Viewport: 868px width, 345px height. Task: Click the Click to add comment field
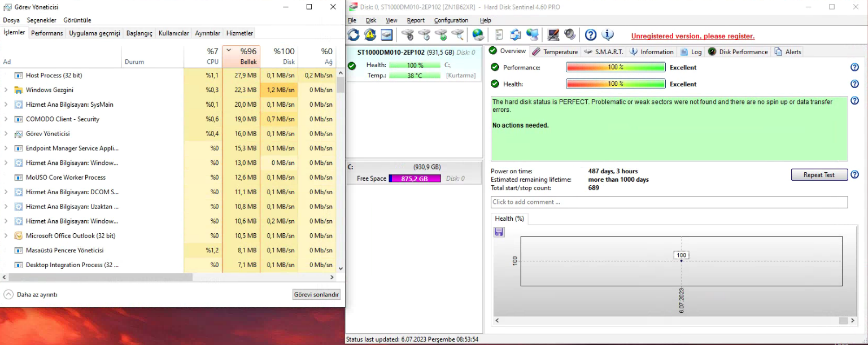[669, 202]
